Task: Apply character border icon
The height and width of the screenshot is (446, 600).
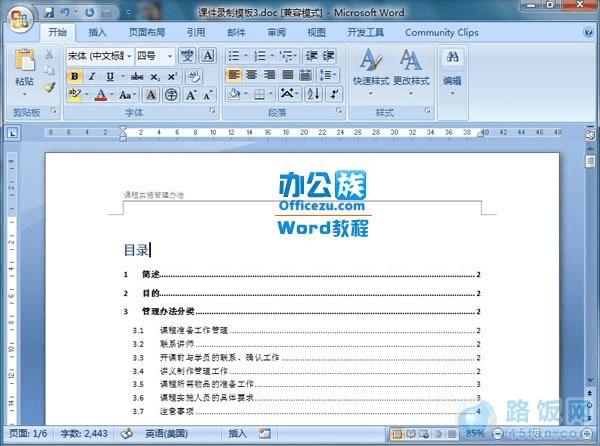Action: tap(208, 56)
